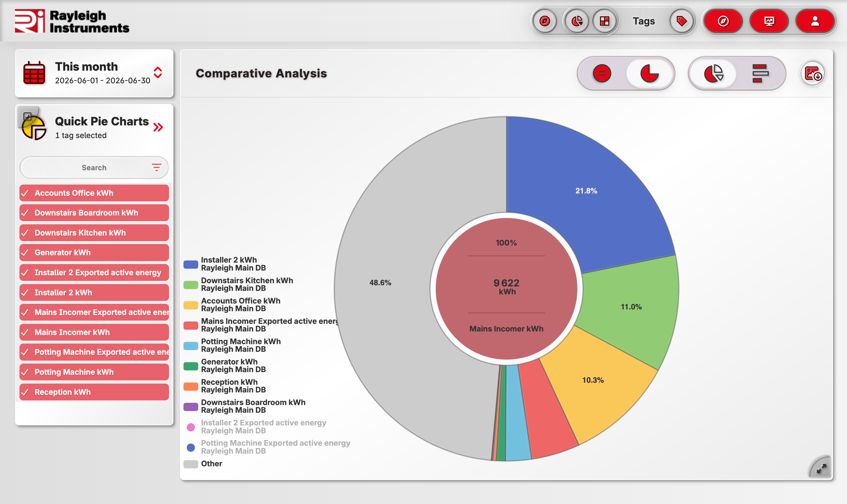Image resolution: width=847 pixels, height=504 pixels.
Task: Open the pie chart view in header
Action: 577,21
